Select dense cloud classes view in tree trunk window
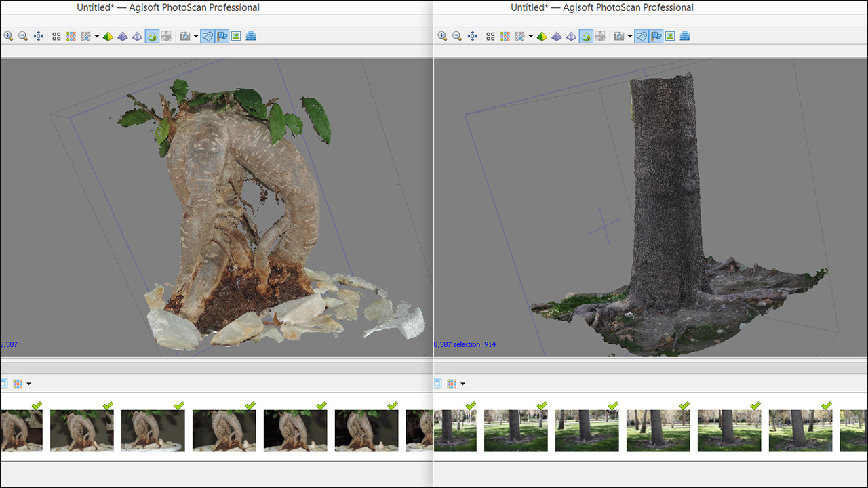 pos(520,37)
